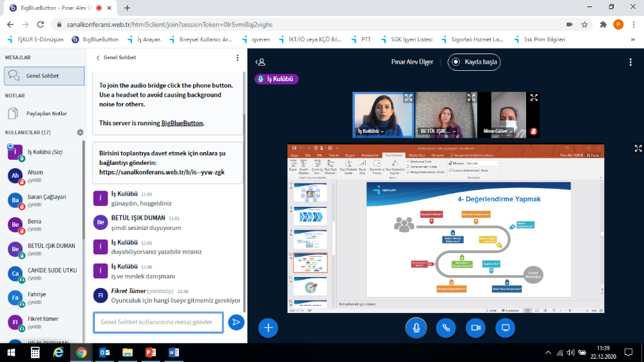Viewport: 644px width, 362px height.
Task: Send the chat message with arrow button
Action: 236,322
